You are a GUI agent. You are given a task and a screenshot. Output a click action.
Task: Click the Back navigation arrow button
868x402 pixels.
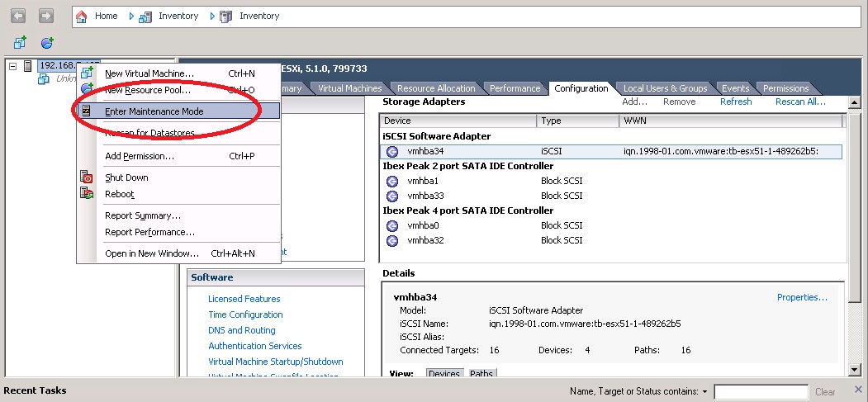(18, 16)
